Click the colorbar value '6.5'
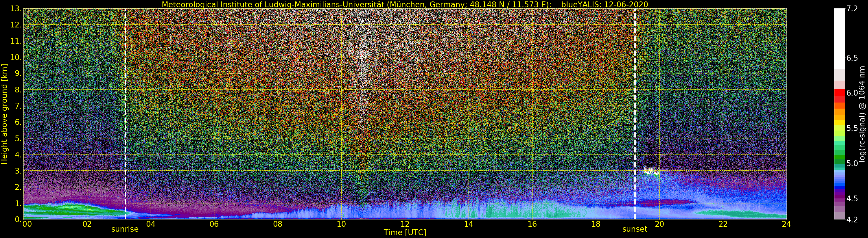This screenshot has height=238, width=868. pos(852,58)
